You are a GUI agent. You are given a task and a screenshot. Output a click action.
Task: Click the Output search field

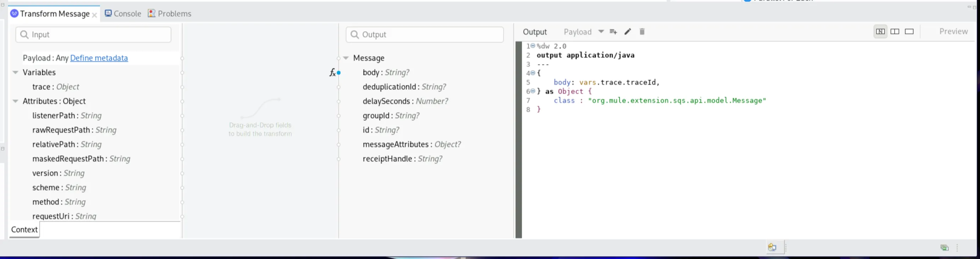pos(425,35)
